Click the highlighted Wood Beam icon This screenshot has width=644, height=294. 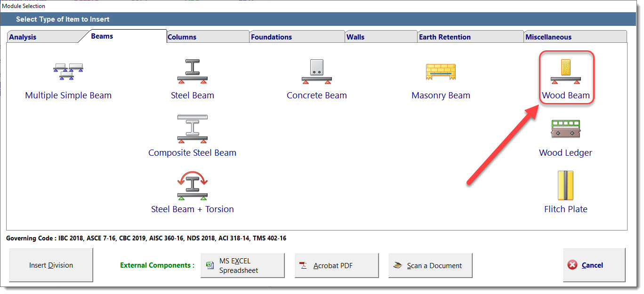(565, 72)
